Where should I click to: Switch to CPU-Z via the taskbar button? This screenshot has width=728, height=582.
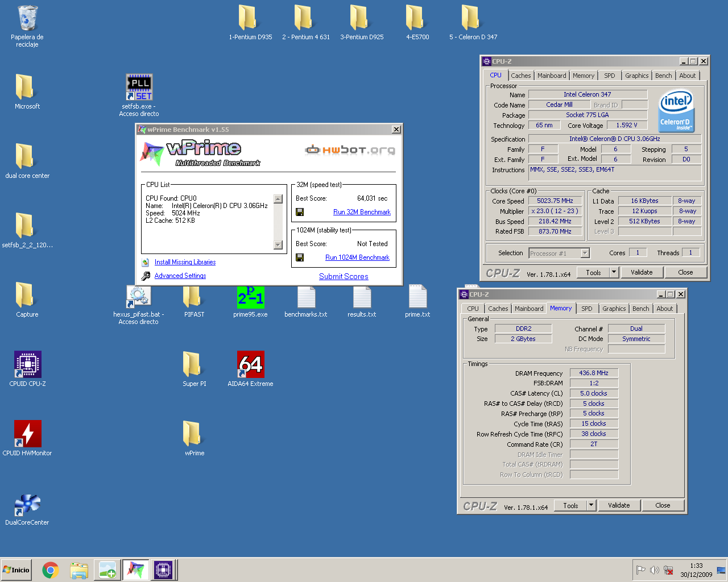[163, 570]
